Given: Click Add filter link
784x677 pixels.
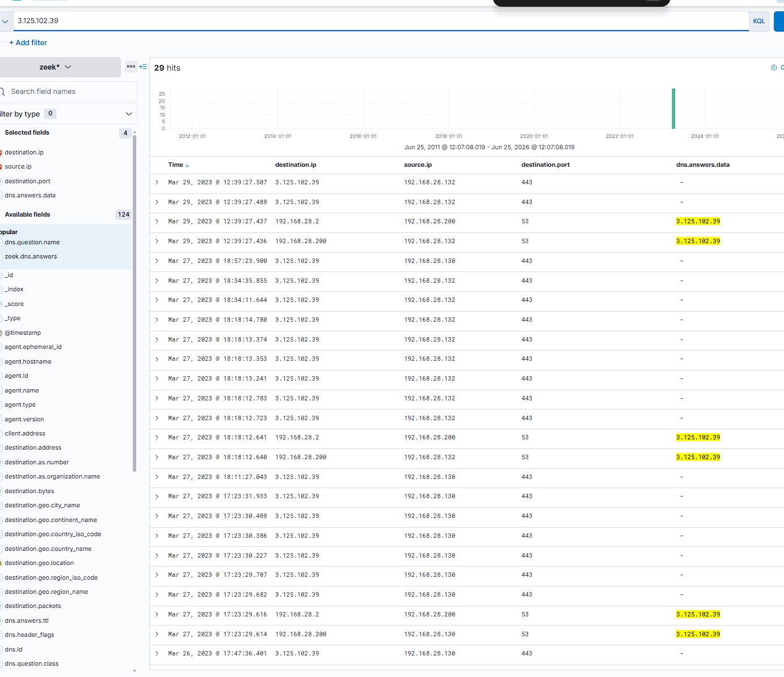Looking at the screenshot, I should [x=28, y=42].
